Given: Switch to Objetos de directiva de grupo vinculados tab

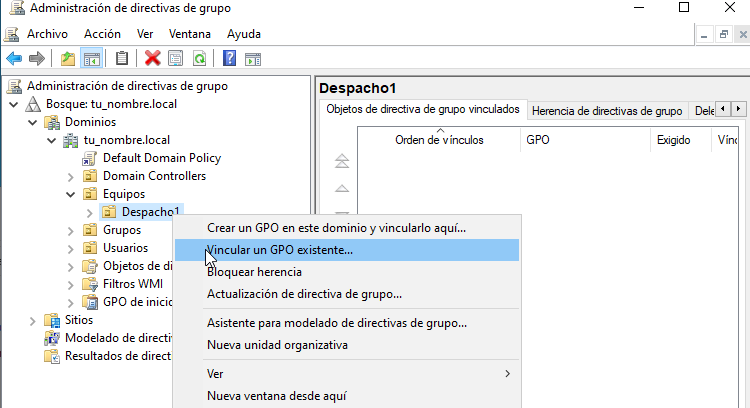Looking at the screenshot, I should (x=423, y=110).
